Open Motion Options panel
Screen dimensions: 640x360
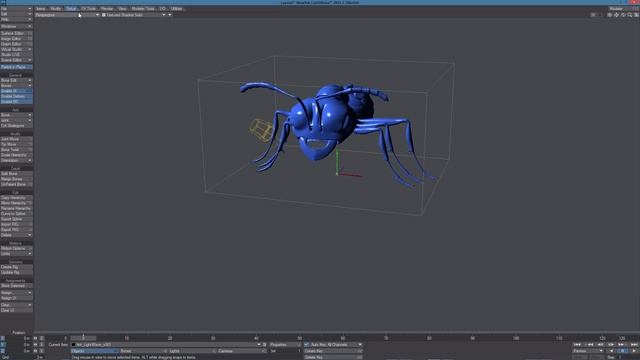coord(16,248)
